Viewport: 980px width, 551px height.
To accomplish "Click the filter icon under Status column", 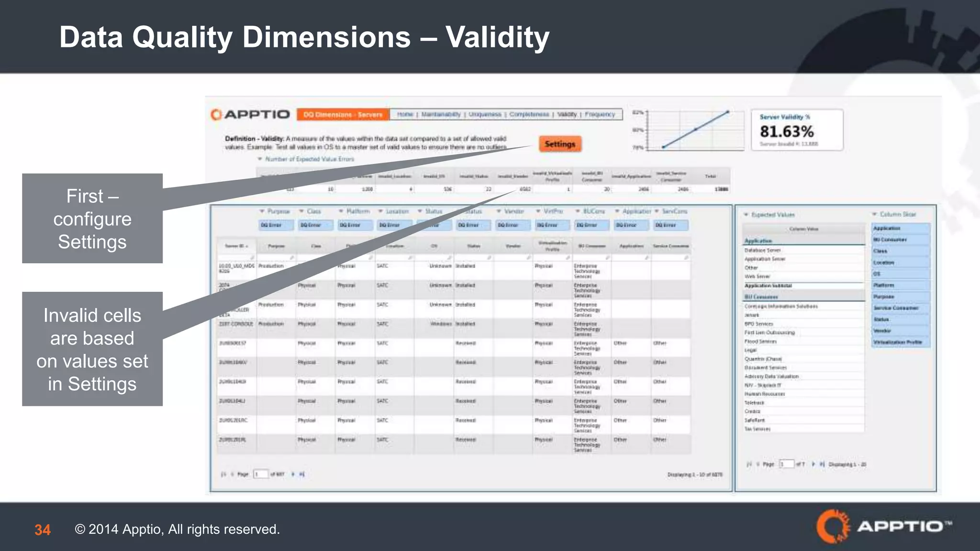I will point(489,258).
